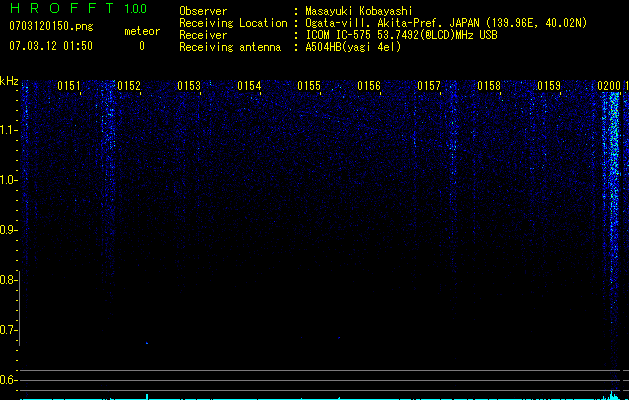The image size is (629, 400).
Task: Click the Receiving Location label
Action: click(233, 23)
